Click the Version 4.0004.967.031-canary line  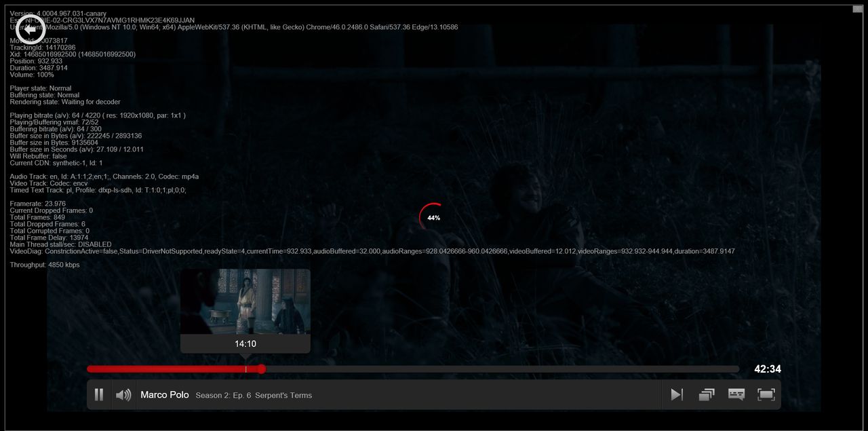pos(58,14)
